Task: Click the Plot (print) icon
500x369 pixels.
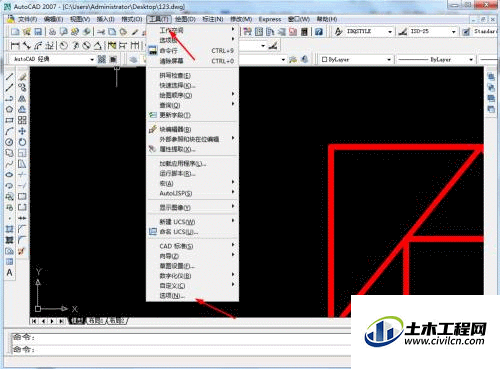Action: click(x=52, y=32)
